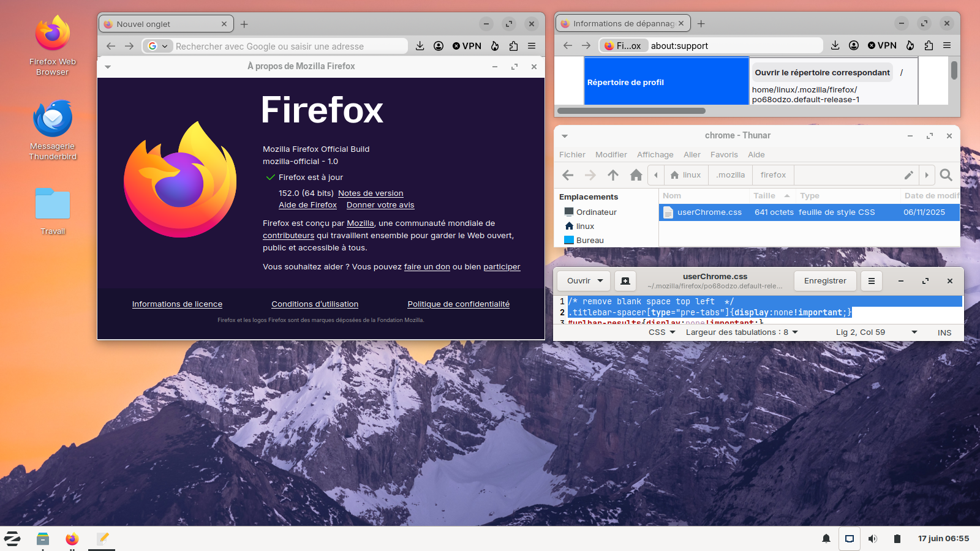The height and width of the screenshot is (551, 980).
Task: Click the vertical scrollbar in about:support page
Action: pos(954,69)
